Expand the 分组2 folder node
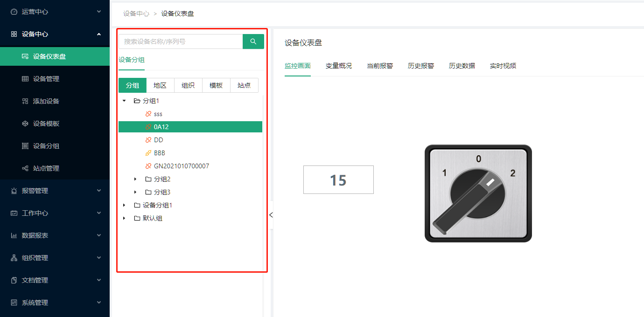 coord(135,179)
